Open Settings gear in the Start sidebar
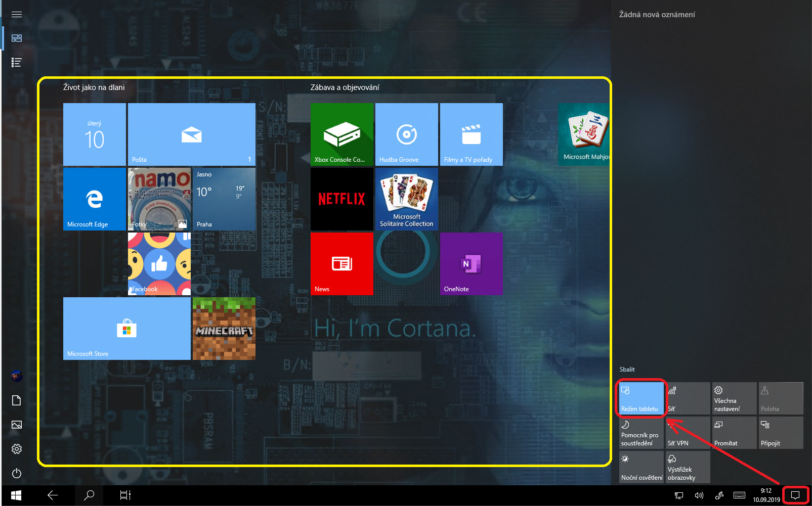 coord(17,449)
